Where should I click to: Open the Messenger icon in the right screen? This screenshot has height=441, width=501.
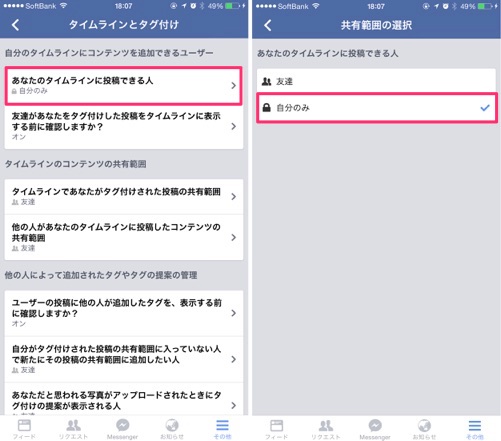pyautogui.click(x=375, y=429)
